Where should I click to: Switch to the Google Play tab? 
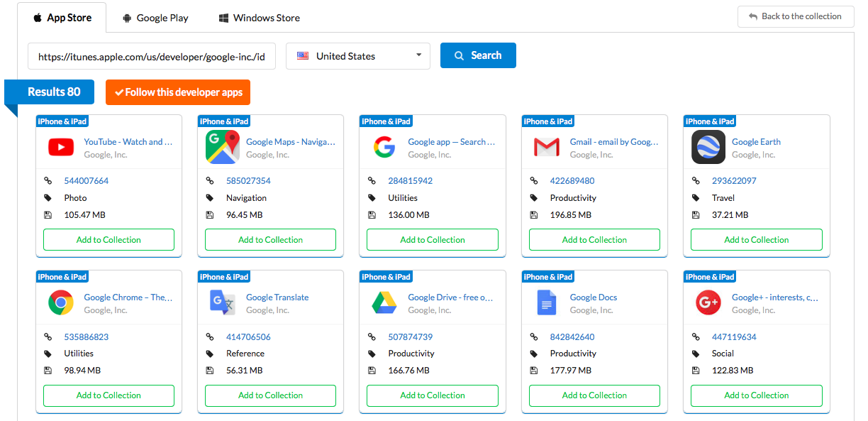click(x=155, y=18)
